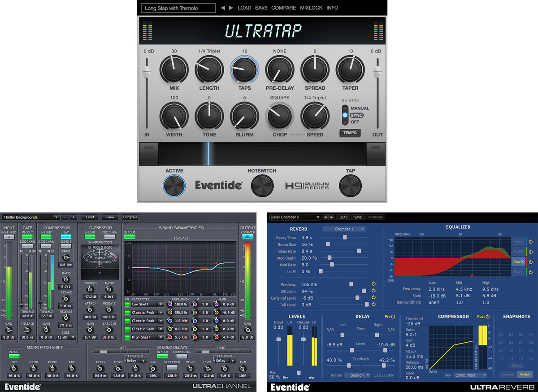The width and height of the screenshot is (538, 392).
Task: Click COMPARE in UltraTap top bar
Action: pyautogui.click(x=284, y=8)
